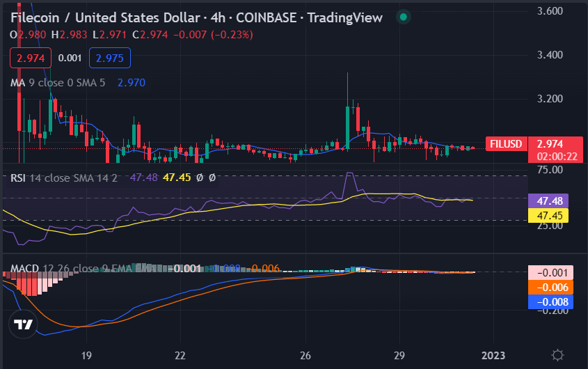Image resolution: width=588 pixels, height=369 pixels.
Task: Click the orange MACD signal -0.006 tag
Action: 550,287
